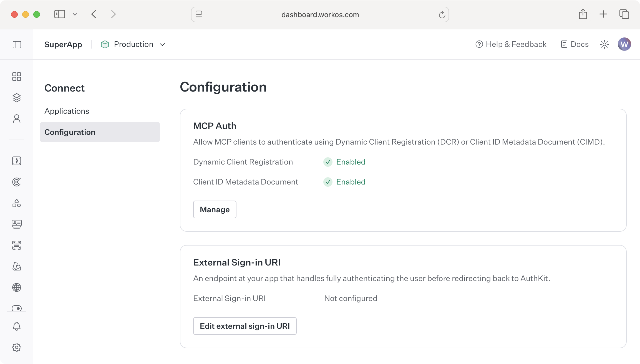Select the Audit Logs scan icon

click(x=17, y=246)
